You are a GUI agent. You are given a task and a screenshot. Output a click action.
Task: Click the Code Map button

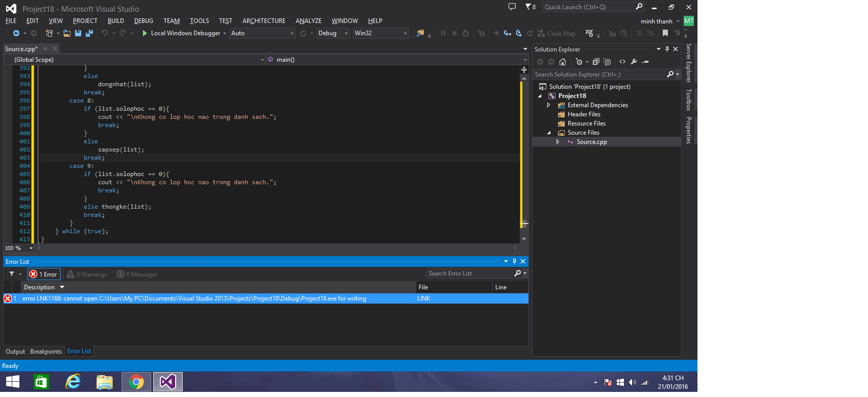click(557, 33)
